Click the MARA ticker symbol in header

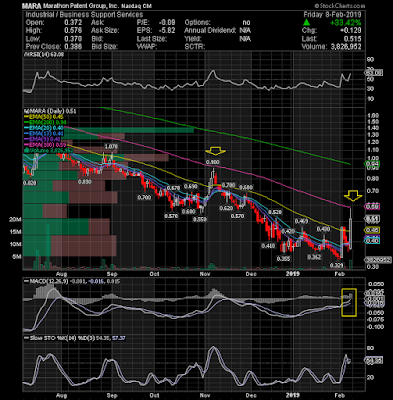point(32,6)
